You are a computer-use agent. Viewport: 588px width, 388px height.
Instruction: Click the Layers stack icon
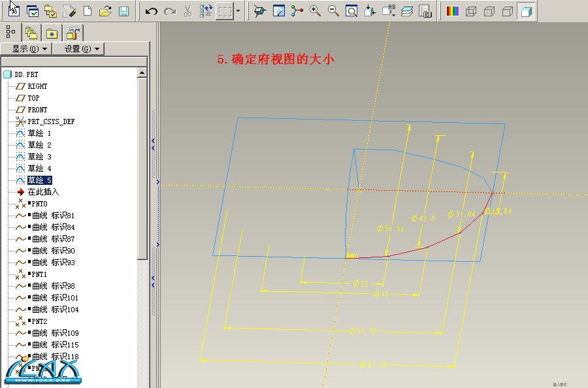(407, 11)
